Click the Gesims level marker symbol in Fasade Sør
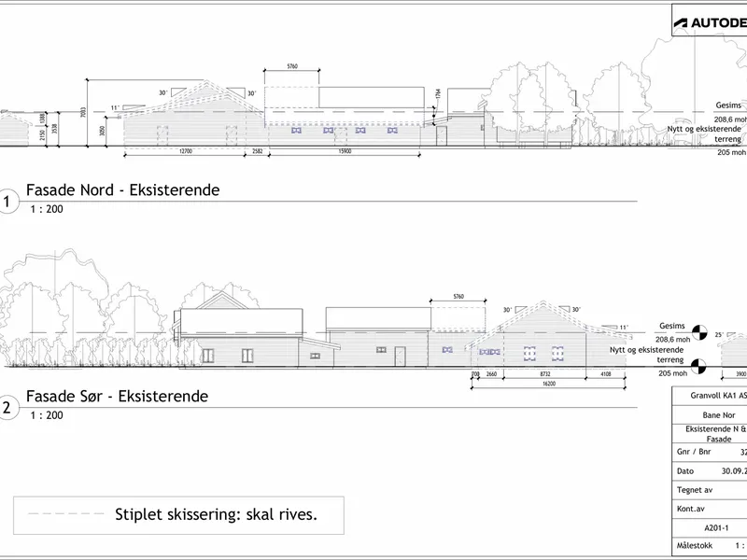 coord(699,332)
